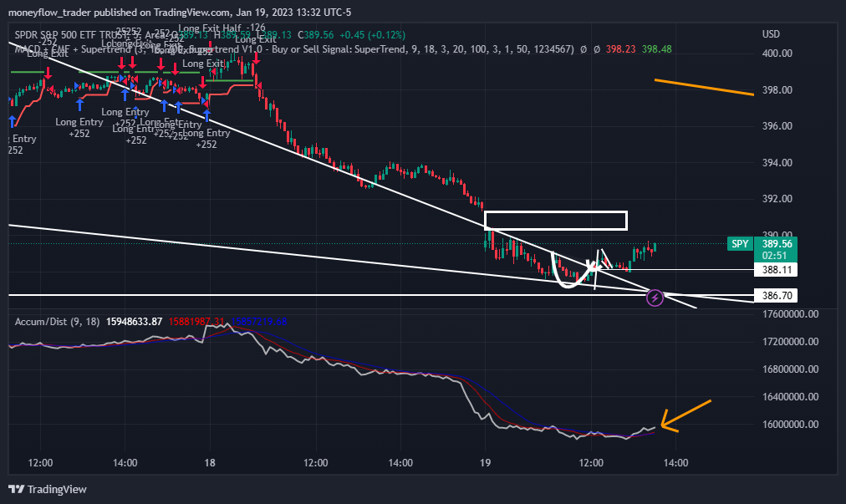Click the 388.11 horizontal line price label
The width and height of the screenshot is (846, 504).
tap(776, 269)
